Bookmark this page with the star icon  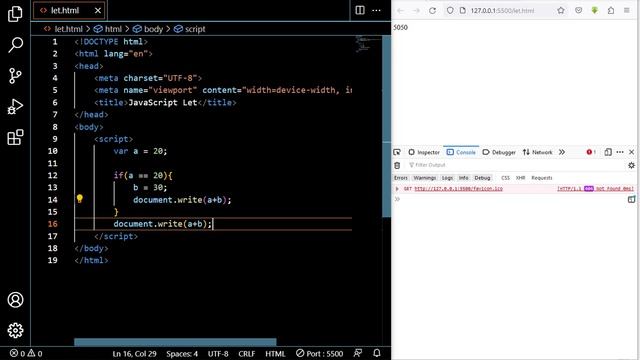[561, 11]
